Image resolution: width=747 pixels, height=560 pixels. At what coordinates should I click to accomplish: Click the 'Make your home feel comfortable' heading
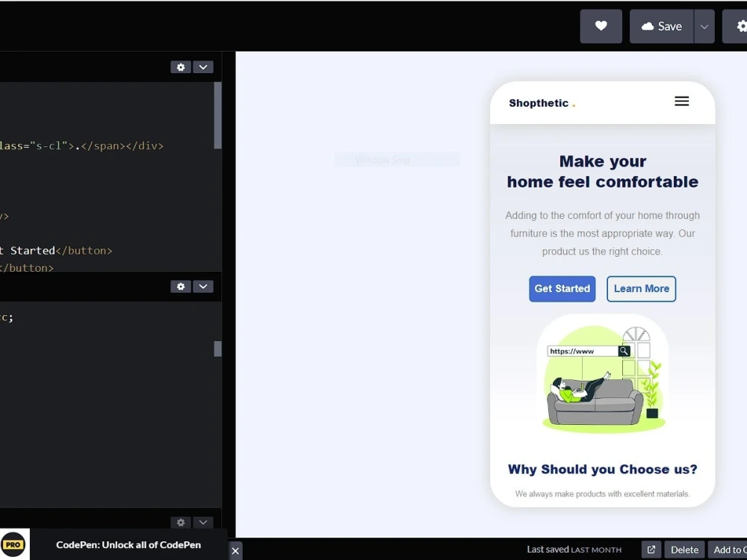603,172
